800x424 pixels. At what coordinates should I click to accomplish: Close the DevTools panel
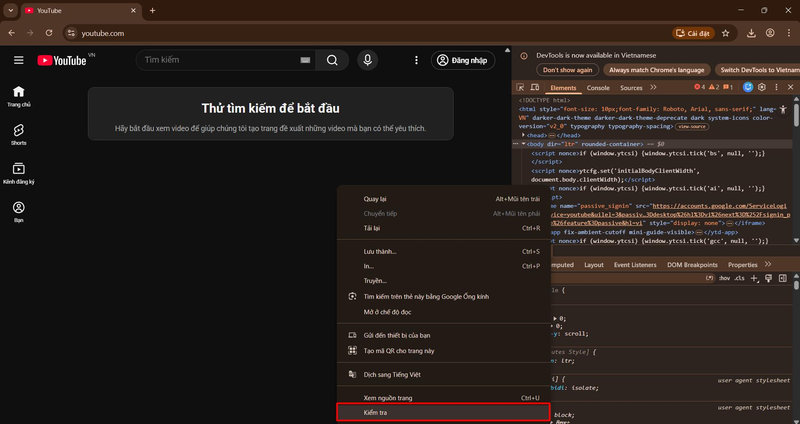click(790, 87)
